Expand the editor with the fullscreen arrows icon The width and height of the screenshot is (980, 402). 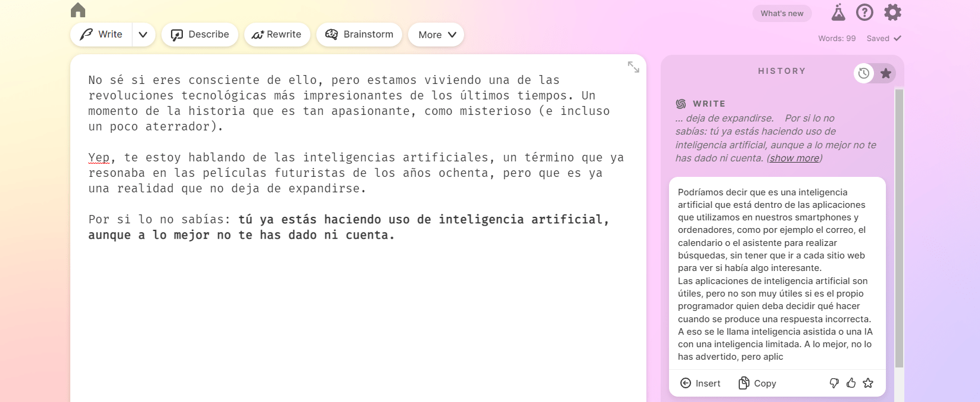(x=633, y=67)
